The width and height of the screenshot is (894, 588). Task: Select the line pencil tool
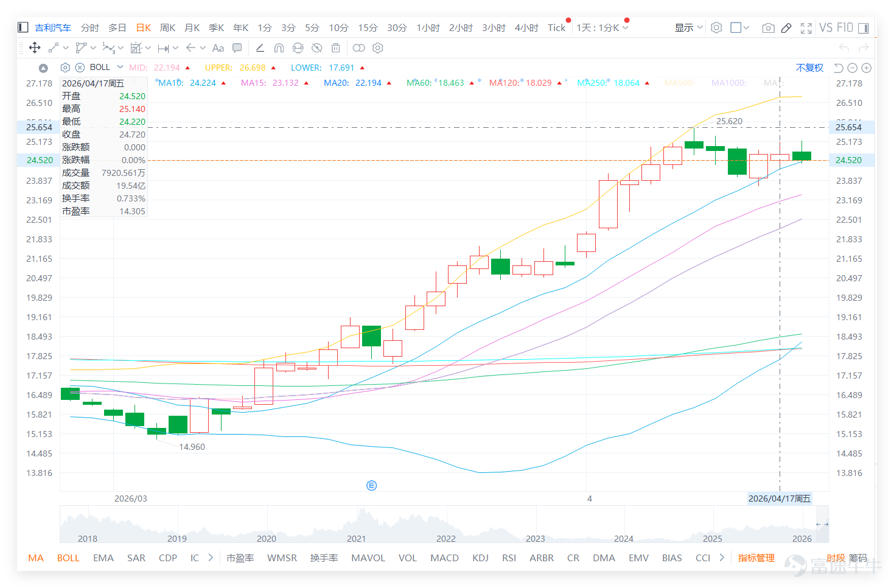point(260,47)
